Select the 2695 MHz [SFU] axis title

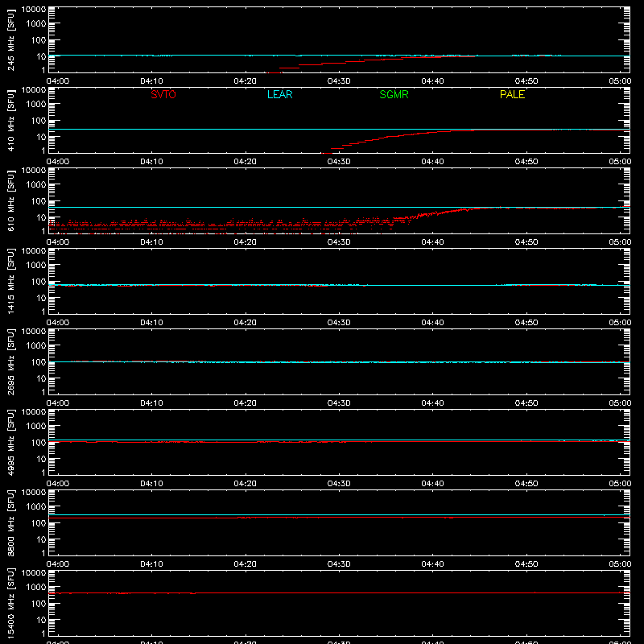point(11,362)
